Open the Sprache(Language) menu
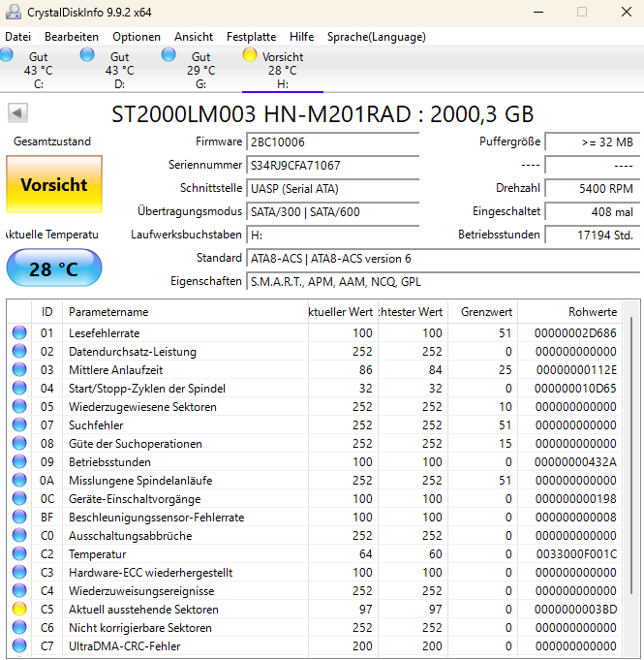 [377, 37]
